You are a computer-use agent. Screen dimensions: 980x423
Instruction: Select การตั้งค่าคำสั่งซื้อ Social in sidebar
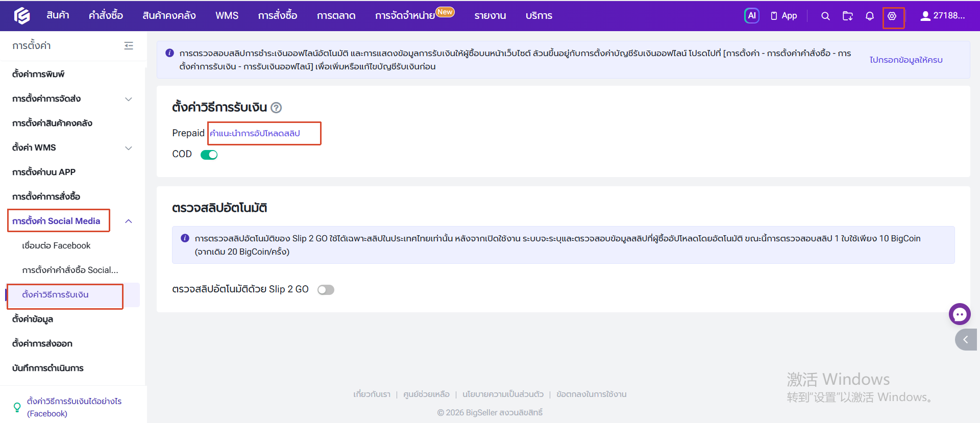click(70, 270)
